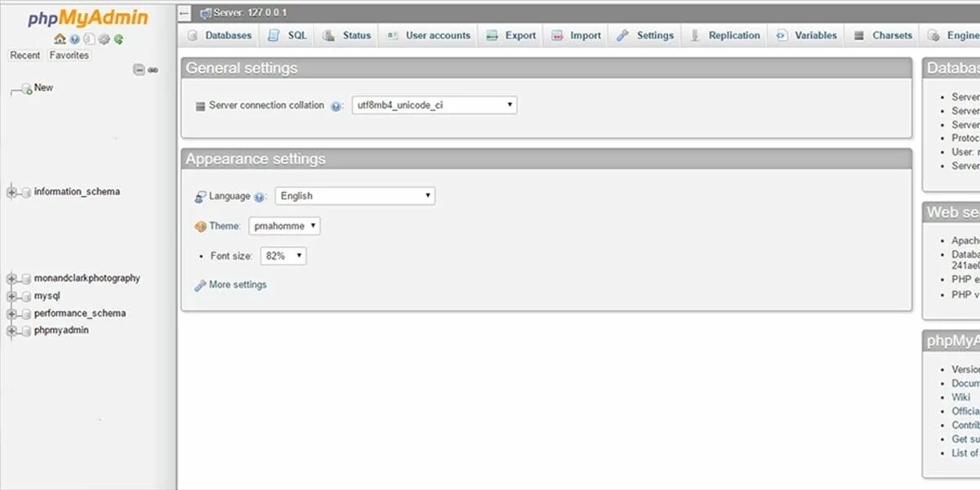The width and height of the screenshot is (980, 490).
Task: Open navigation panel settings gear icon
Action: click(104, 38)
